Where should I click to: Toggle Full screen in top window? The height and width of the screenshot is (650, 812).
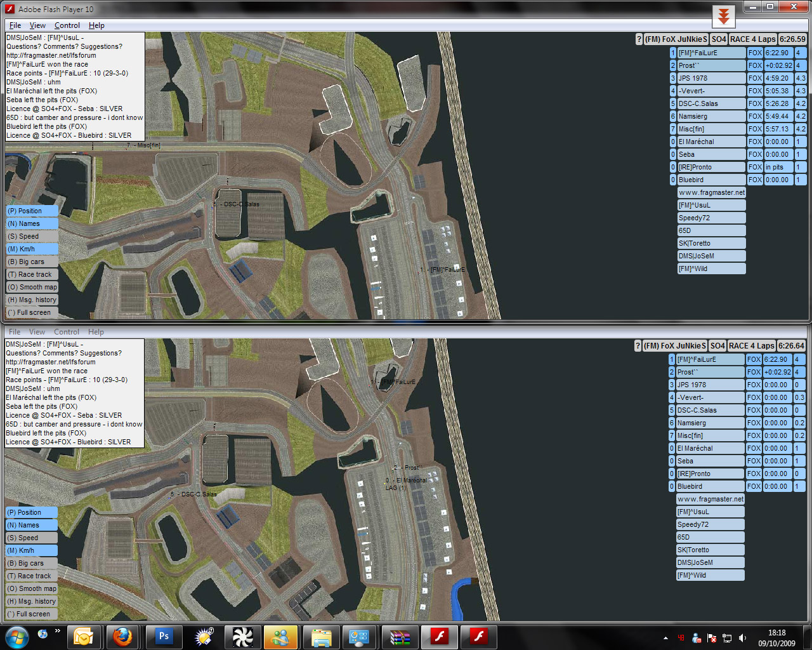(x=32, y=312)
